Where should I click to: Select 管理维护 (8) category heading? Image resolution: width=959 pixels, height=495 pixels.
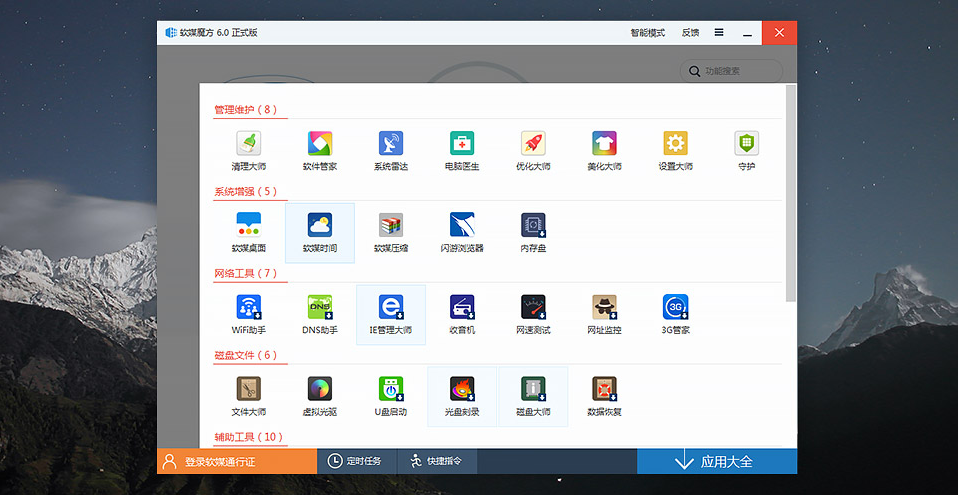tap(245, 110)
